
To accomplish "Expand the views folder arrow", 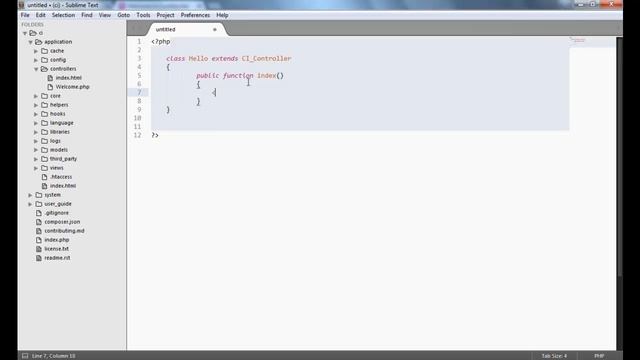I will pyautogui.click(x=36, y=168).
